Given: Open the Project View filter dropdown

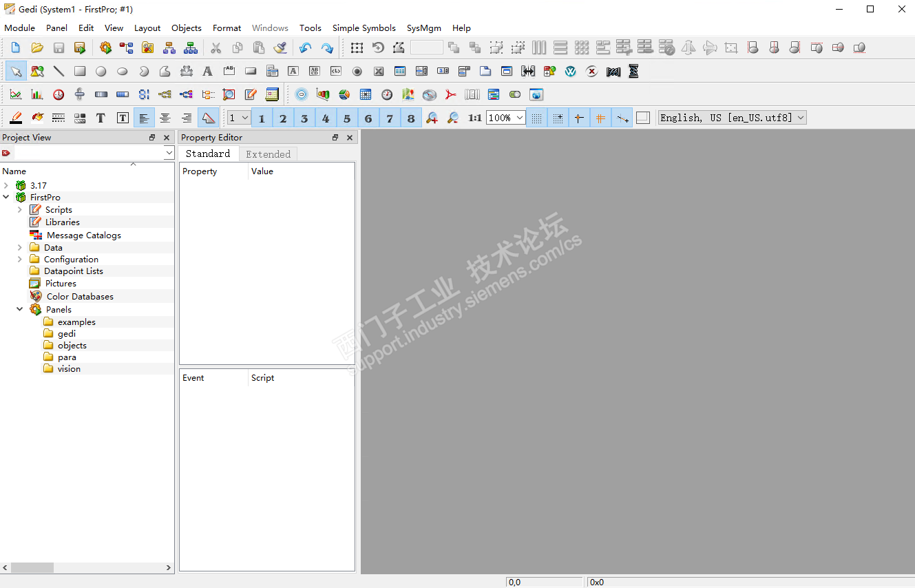Looking at the screenshot, I should 169,153.
